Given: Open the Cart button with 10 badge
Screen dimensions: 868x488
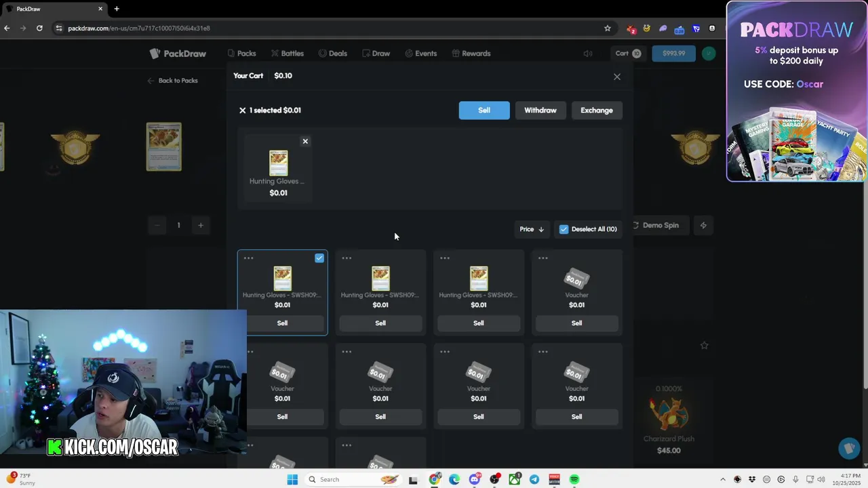Looking at the screenshot, I should 628,54.
